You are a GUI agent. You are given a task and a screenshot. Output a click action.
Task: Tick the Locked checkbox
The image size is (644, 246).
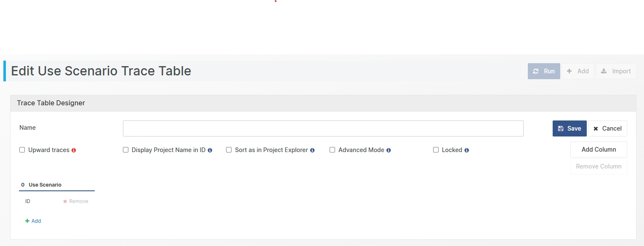click(436, 150)
